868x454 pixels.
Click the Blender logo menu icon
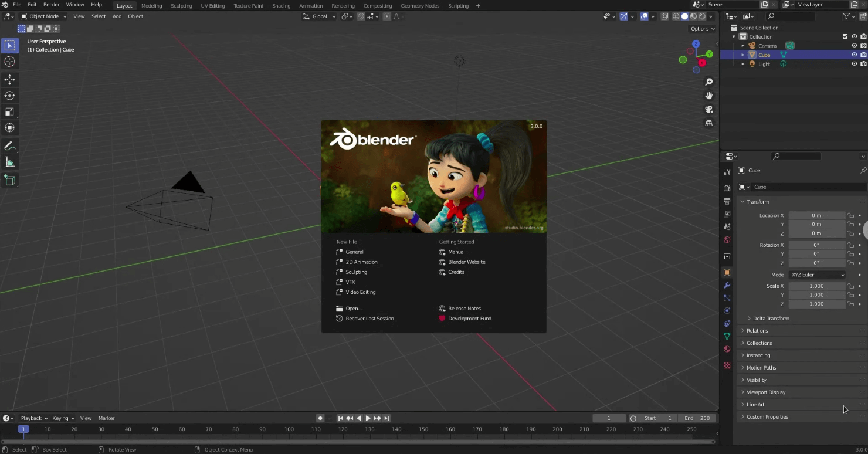(x=5, y=5)
